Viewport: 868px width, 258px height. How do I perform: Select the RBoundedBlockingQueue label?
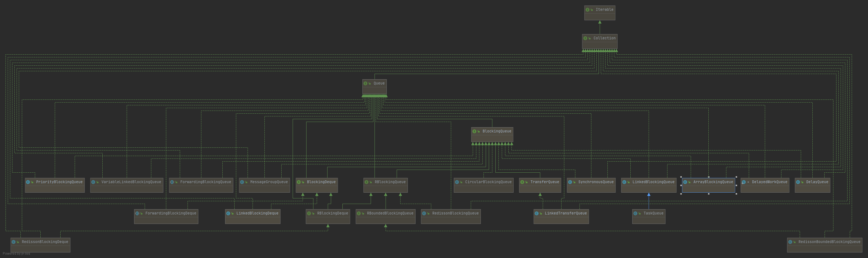390,213
